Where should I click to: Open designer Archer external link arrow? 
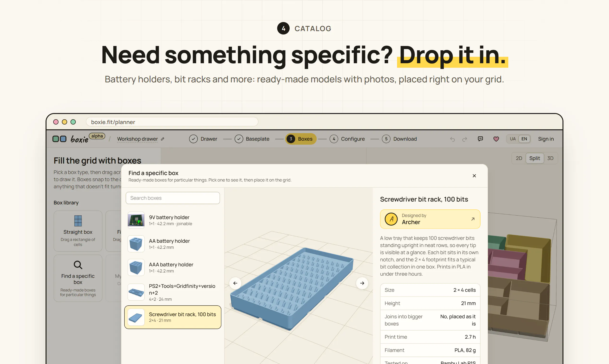click(x=473, y=219)
